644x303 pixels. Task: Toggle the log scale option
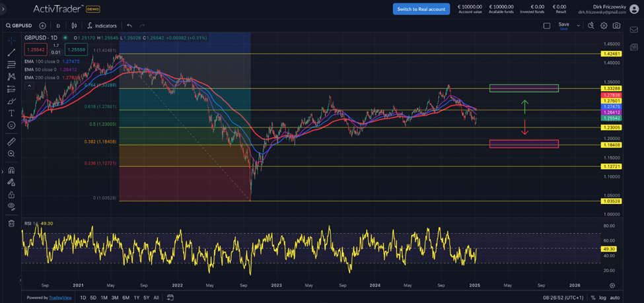tap(602, 298)
